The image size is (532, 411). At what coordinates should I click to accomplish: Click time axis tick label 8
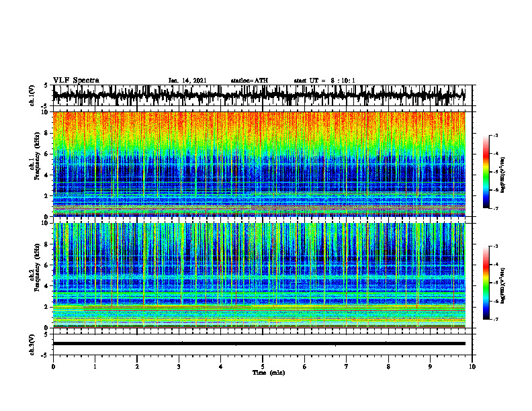[x=388, y=367]
